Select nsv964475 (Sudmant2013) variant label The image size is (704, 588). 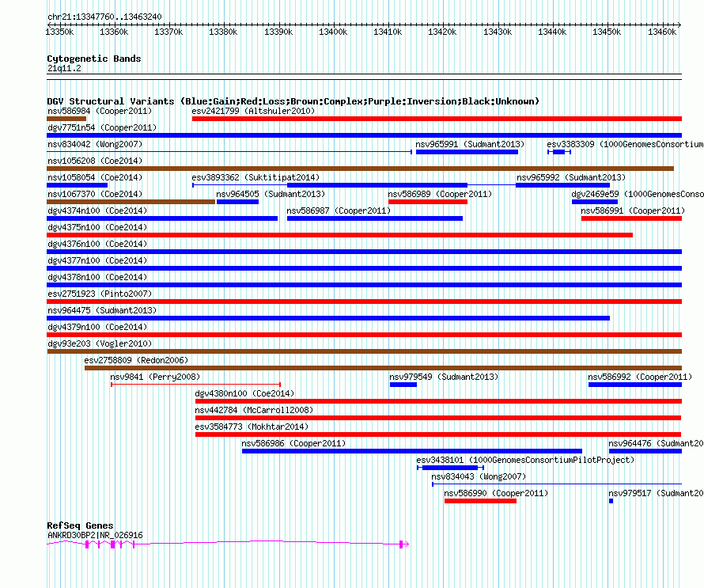[102, 310]
